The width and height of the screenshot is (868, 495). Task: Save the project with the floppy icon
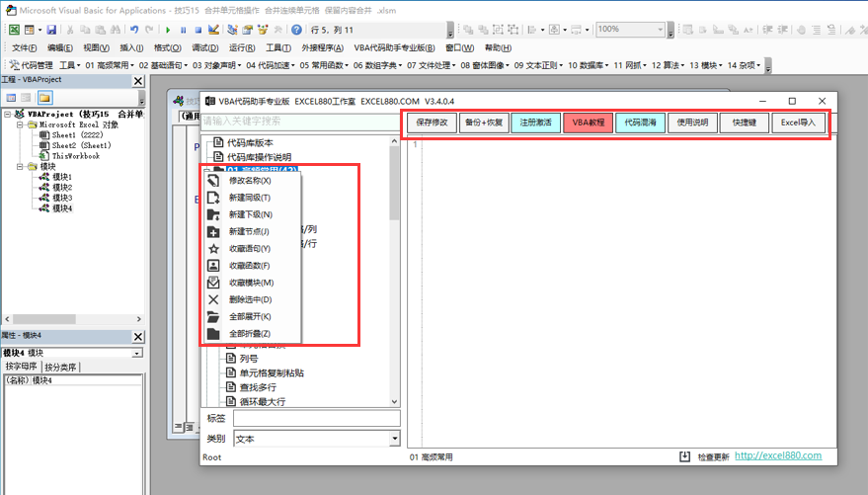click(51, 30)
